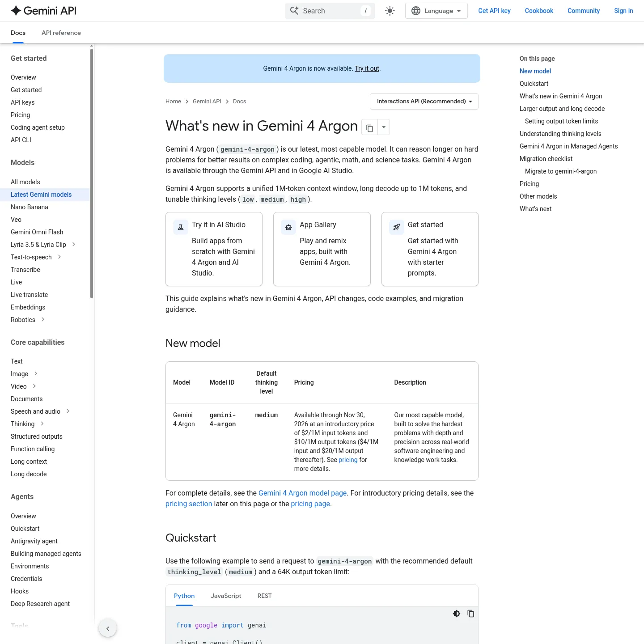Switch code sample to REST tab
The height and width of the screenshot is (644, 644).
[264, 596]
